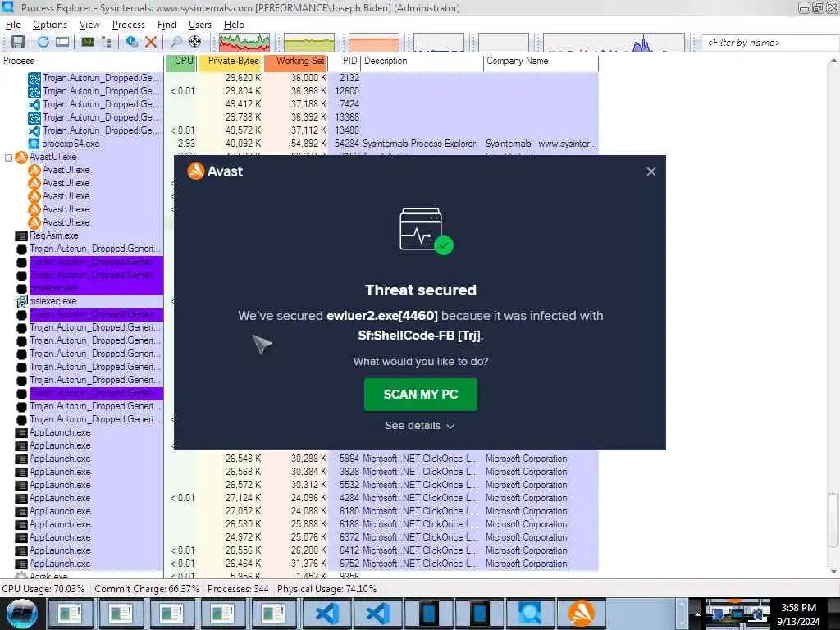Select the Trojan process with PID 2132

point(299,78)
